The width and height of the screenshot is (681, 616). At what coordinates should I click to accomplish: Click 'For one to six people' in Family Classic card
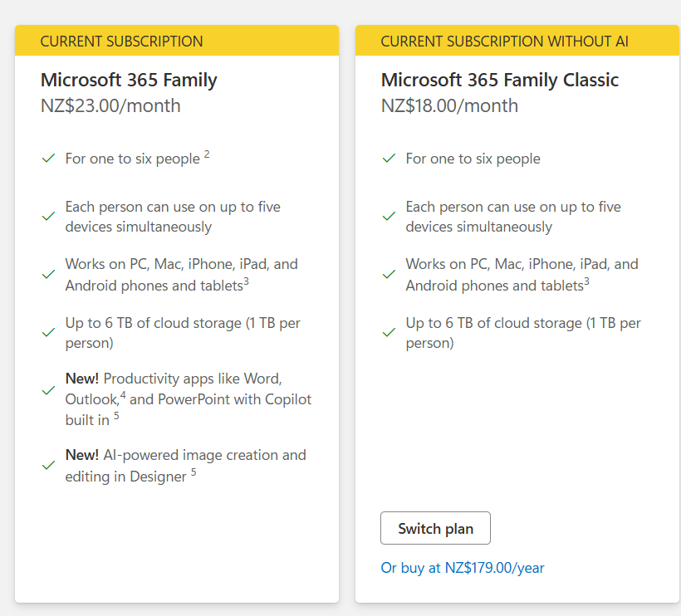(473, 159)
